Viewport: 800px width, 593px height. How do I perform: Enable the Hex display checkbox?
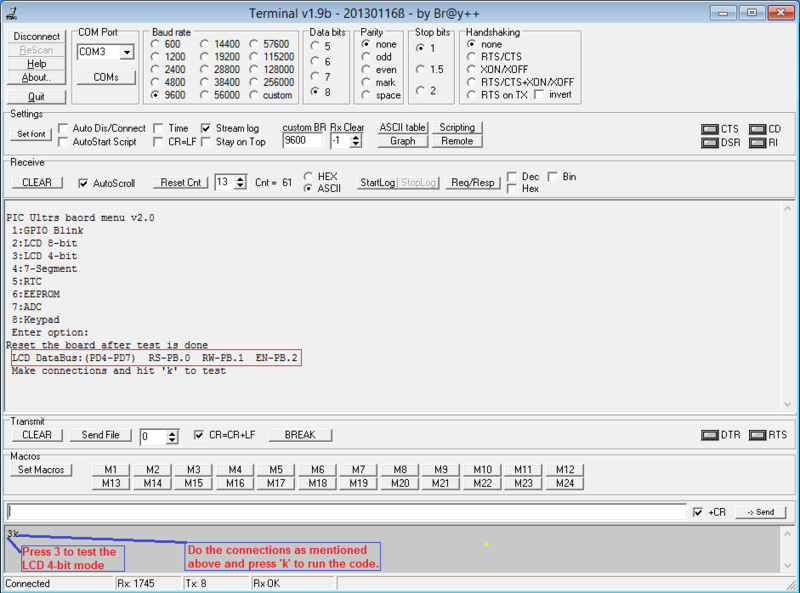click(x=512, y=189)
